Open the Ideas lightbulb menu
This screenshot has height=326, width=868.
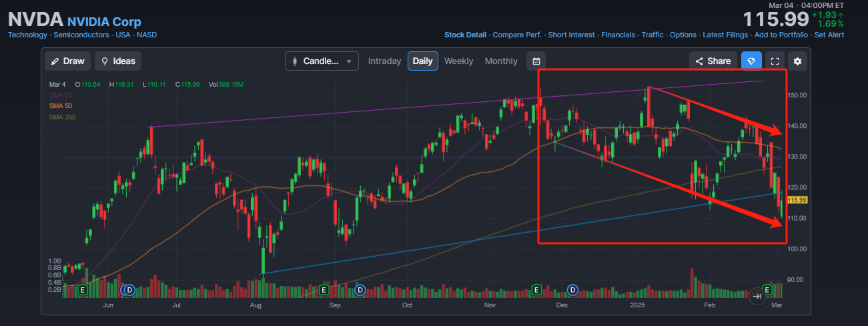tap(118, 61)
